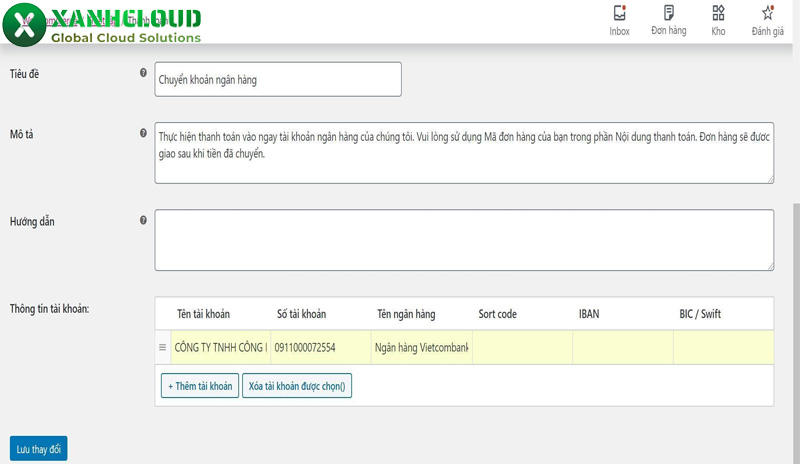This screenshot has width=800, height=464.
Task: Open the Inbox icon
Action: tap(619, 14)
